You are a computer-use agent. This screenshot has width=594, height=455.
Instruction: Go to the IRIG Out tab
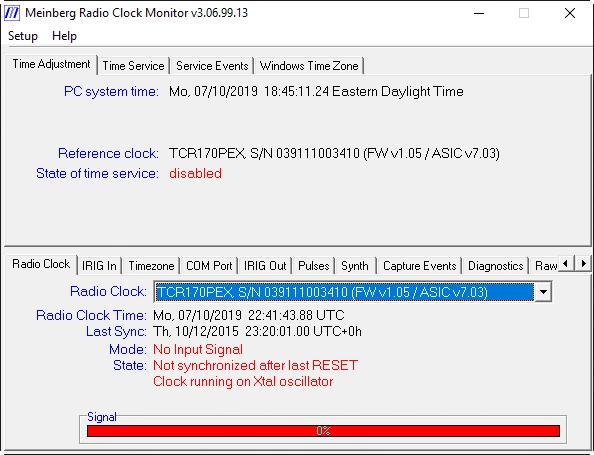pyautogui.click(x=265, y=266)
